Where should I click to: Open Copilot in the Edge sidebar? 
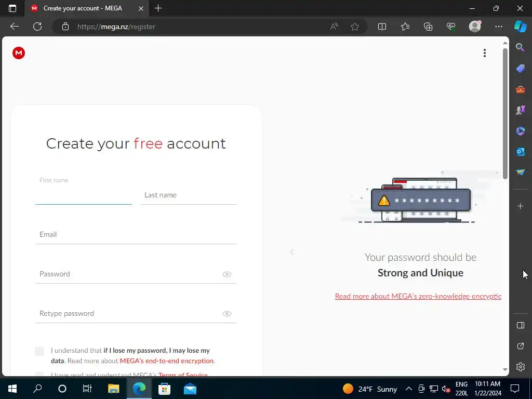(521, 26)
